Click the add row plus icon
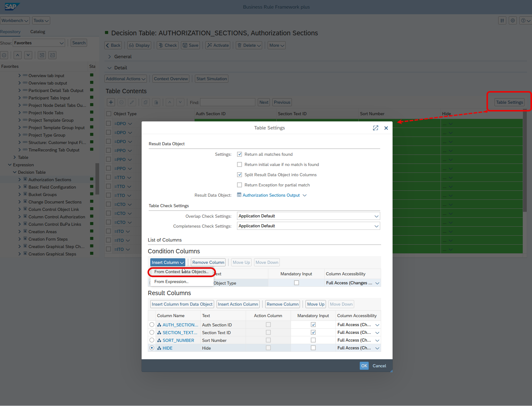532x406 pixels. pyautogui.click(x=111, y=102)
